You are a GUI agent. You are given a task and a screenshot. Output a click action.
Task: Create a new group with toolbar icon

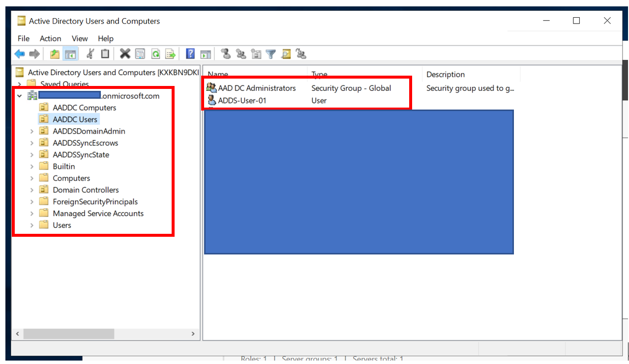(241, 54)
